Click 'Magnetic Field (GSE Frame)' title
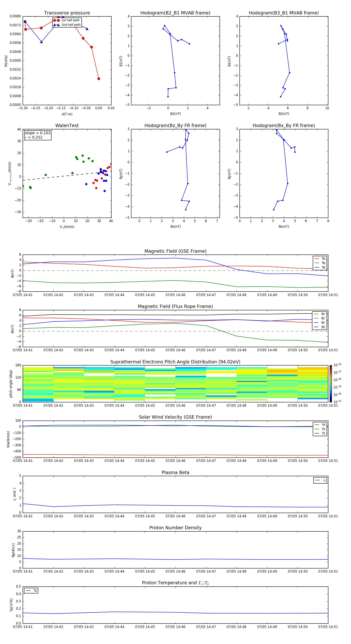 click(x=175, y=251)
